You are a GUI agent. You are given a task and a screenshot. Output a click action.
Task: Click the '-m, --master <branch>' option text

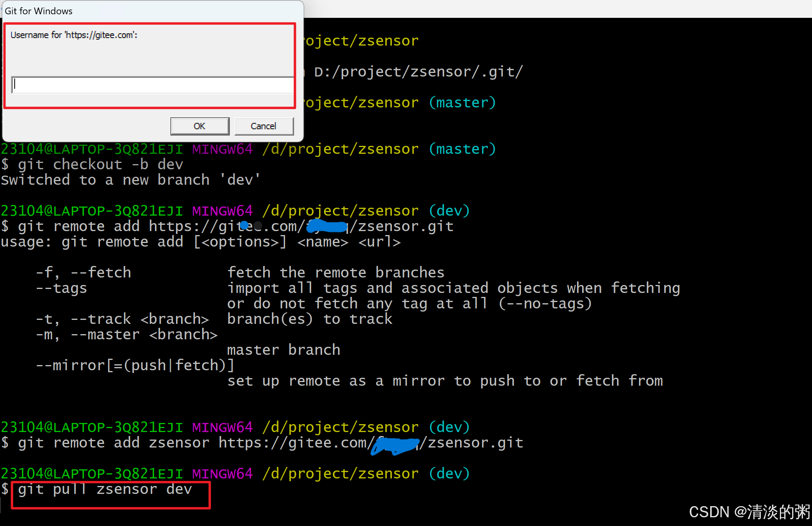click(126, 335)
